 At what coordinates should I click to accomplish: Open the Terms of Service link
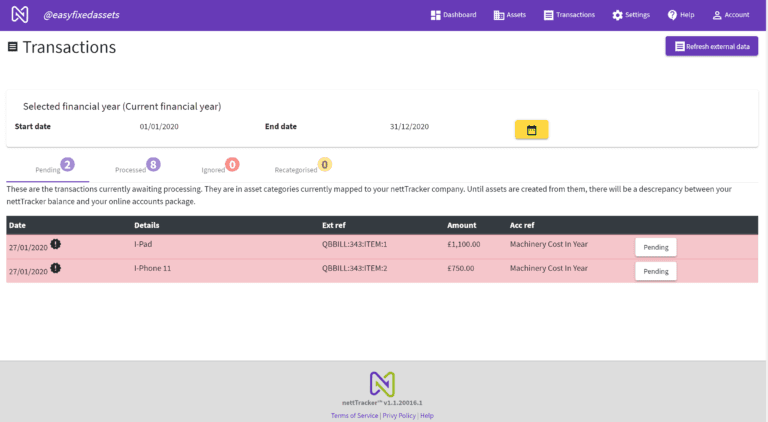(354, 415)
